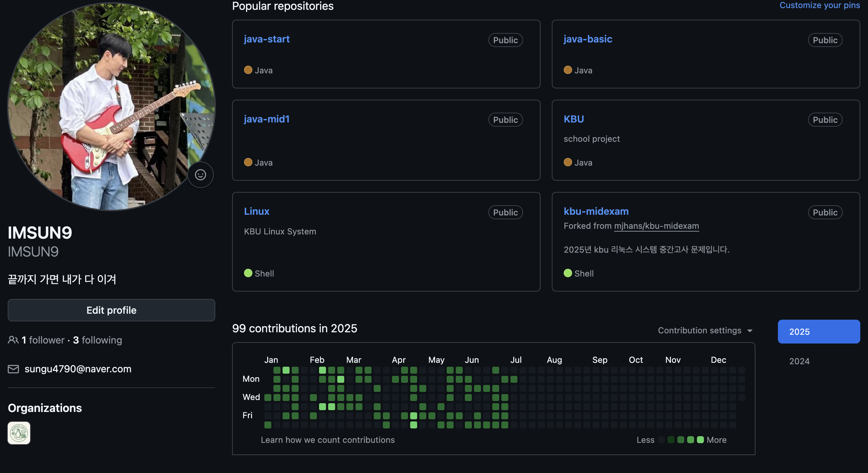This screenshot has width=868, height=473.
Task: Open the Customize your pins link
Action: tap(819, 5)
